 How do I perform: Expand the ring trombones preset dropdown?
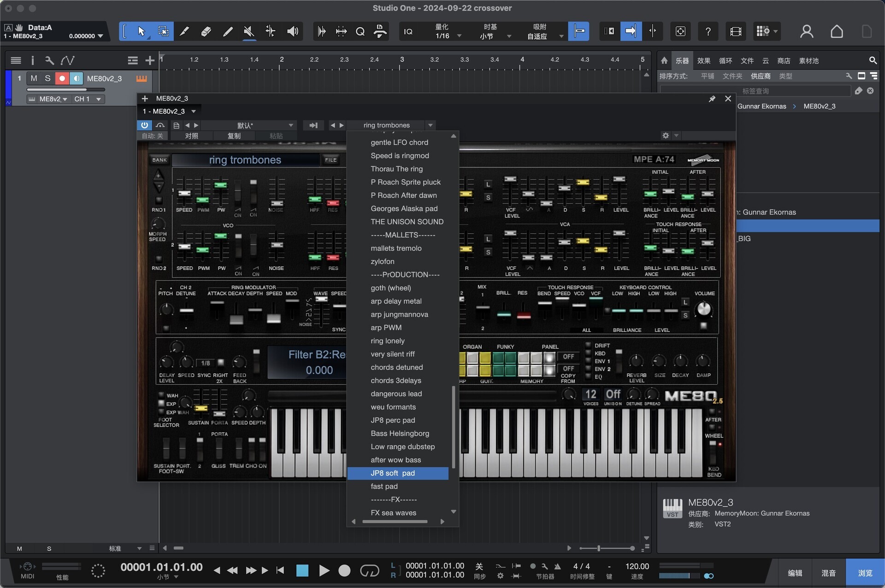point(430,125)
